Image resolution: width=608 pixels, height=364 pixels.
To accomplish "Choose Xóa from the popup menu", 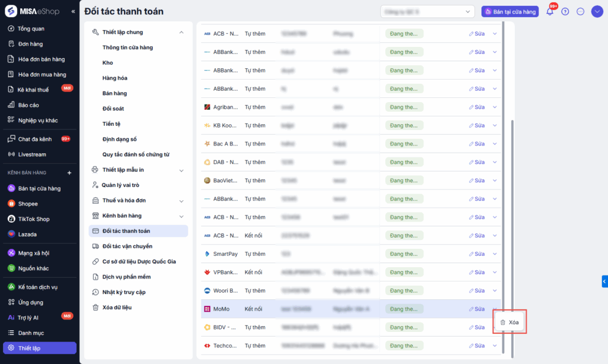I will (x=509, y=322).
